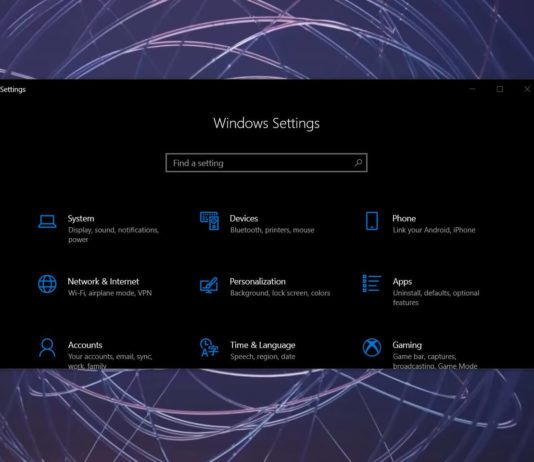The height and width of the screenshot is (462, 534).
Task: Open Apps settings label
Action: [402, 282]
